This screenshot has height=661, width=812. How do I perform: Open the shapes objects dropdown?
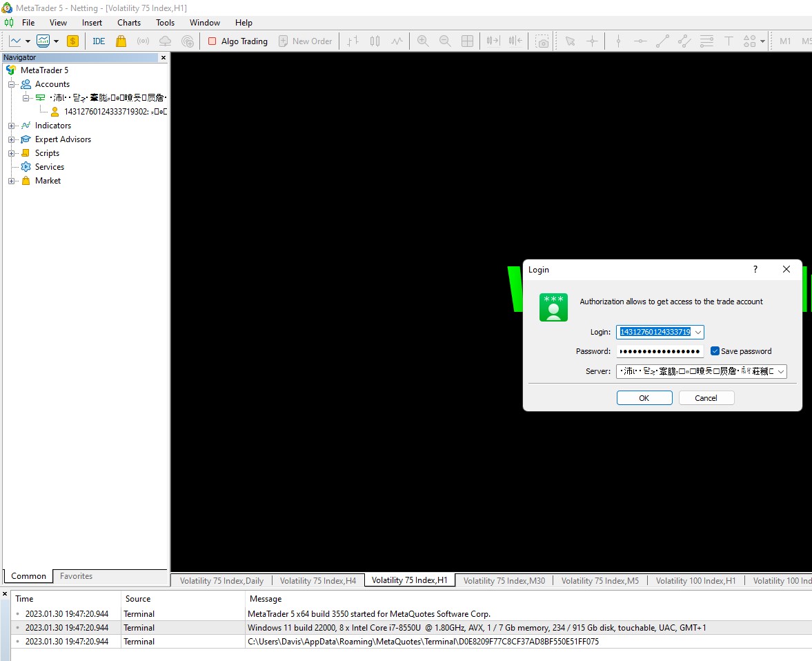tap(762, 41)
